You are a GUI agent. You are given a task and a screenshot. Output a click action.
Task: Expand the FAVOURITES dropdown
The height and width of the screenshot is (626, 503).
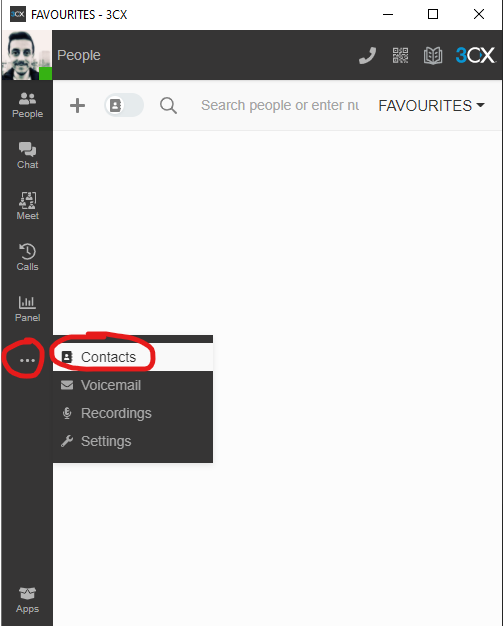click(431, 106)
